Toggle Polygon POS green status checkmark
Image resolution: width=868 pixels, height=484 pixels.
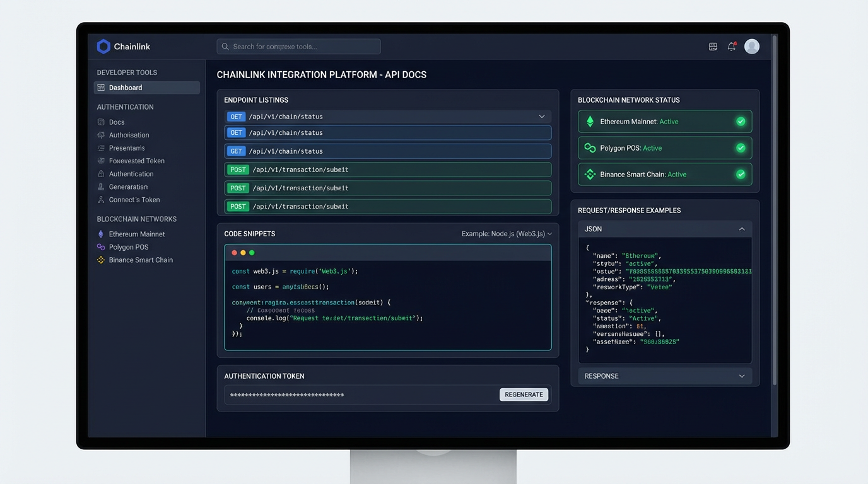pyautogui.click(x=740, y=147)
